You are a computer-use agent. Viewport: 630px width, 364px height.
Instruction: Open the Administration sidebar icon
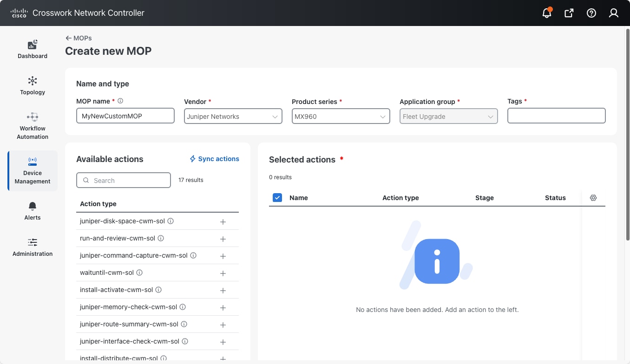tap(32, 242)
